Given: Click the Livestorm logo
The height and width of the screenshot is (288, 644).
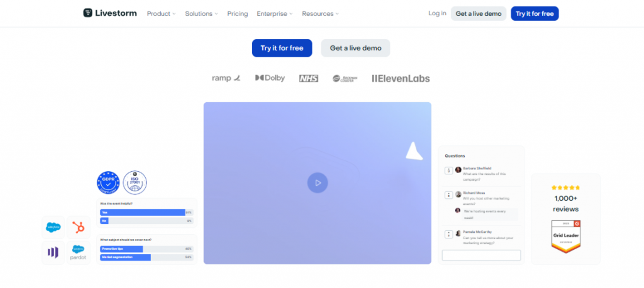Looking at the screenshot, I should (110, 13).
